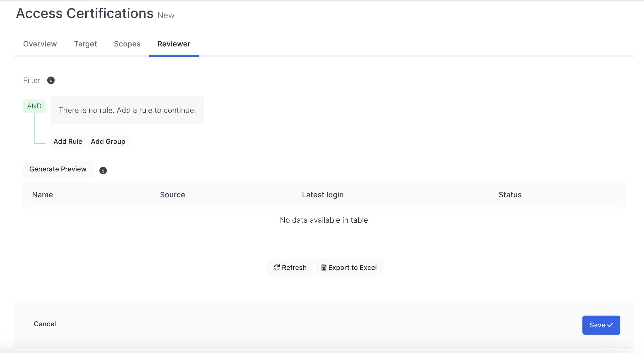The width and height of the screenshot is (644, 353).
Task: Click the Filter info icon
Action: click(x=51, y=80)
